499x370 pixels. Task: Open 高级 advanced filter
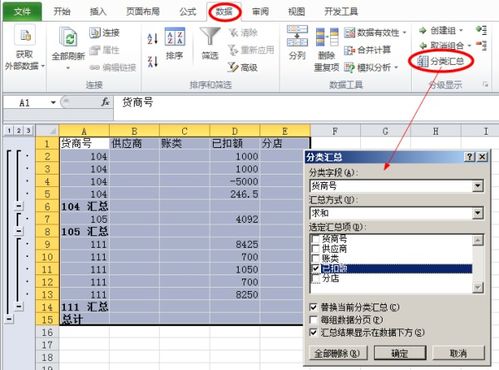[x=243, y=68]
